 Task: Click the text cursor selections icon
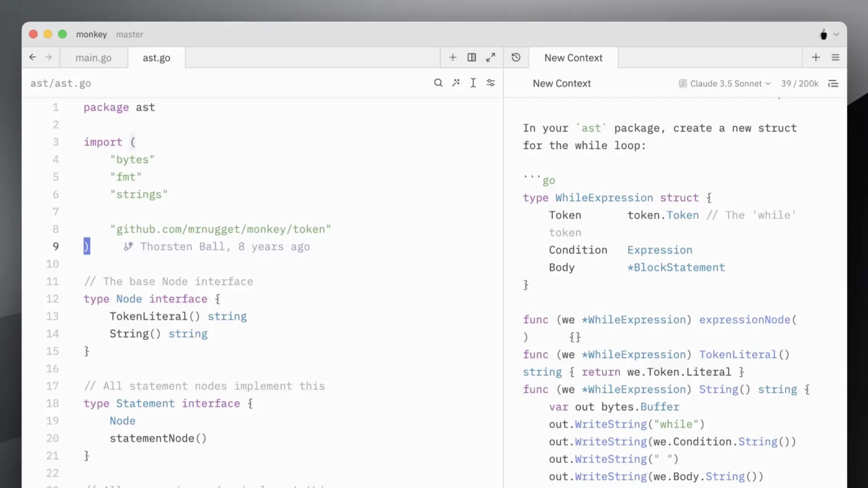pyautogui.click(x=473, y=83)
